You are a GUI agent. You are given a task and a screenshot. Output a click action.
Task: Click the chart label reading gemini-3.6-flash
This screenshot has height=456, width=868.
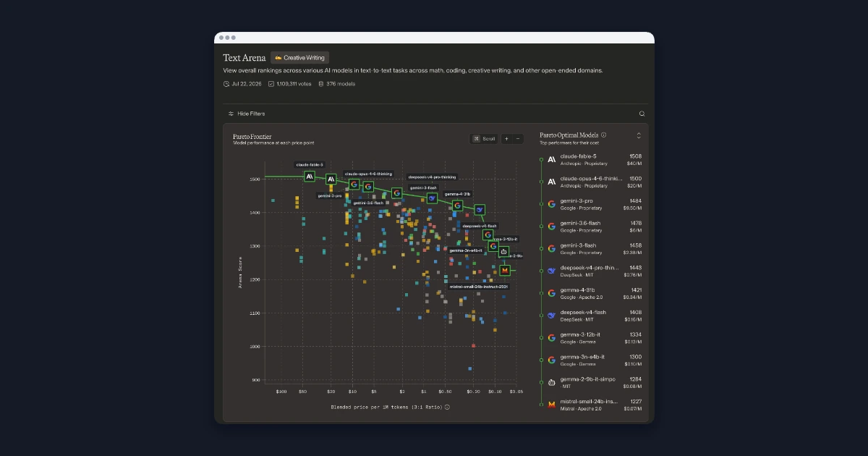368,203
